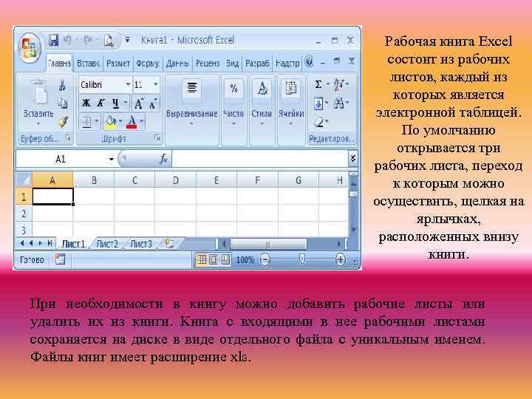Screen dimensions: 532x399
Task: Apply fill color paint bucket
Action: point(111,122)
